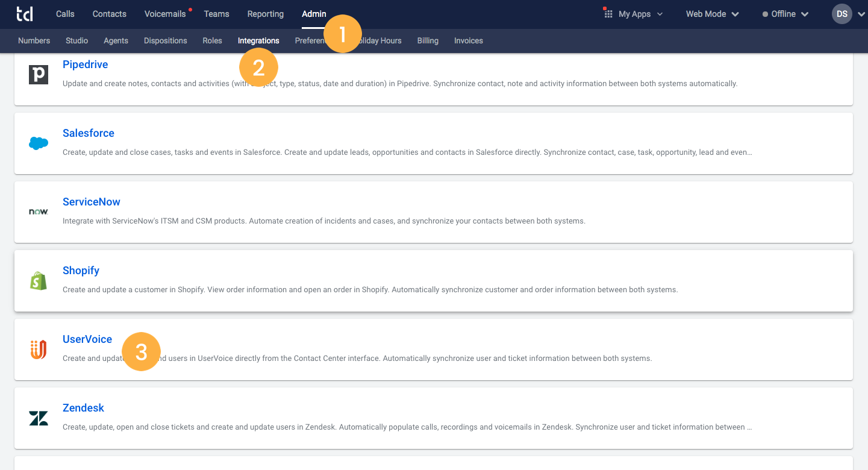Switch to the Roles tab
The width and height of the screenshot is (868, 470).
pyautogui.click(x=212, y=40)
